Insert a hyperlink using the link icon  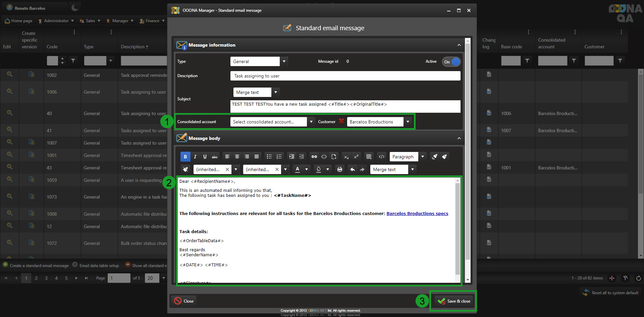coord(314,157)
